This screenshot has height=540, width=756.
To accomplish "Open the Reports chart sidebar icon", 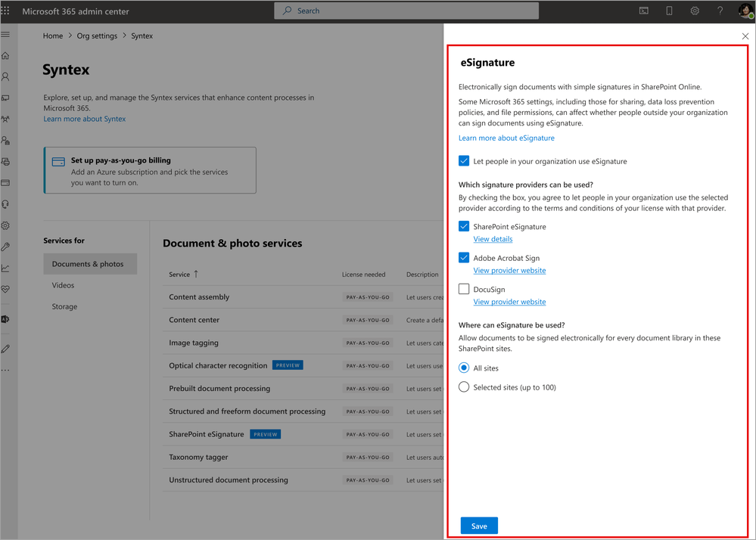I will [x=5, y=268].
